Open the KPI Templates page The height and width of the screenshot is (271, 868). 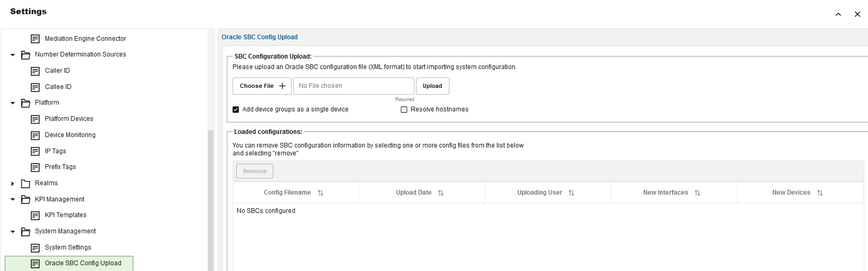(x=65, y=215)
